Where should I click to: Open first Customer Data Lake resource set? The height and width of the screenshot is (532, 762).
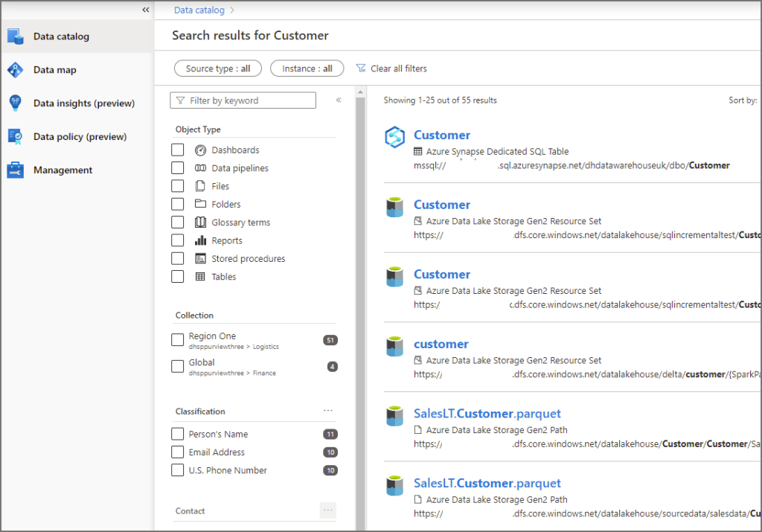point(442,205)
